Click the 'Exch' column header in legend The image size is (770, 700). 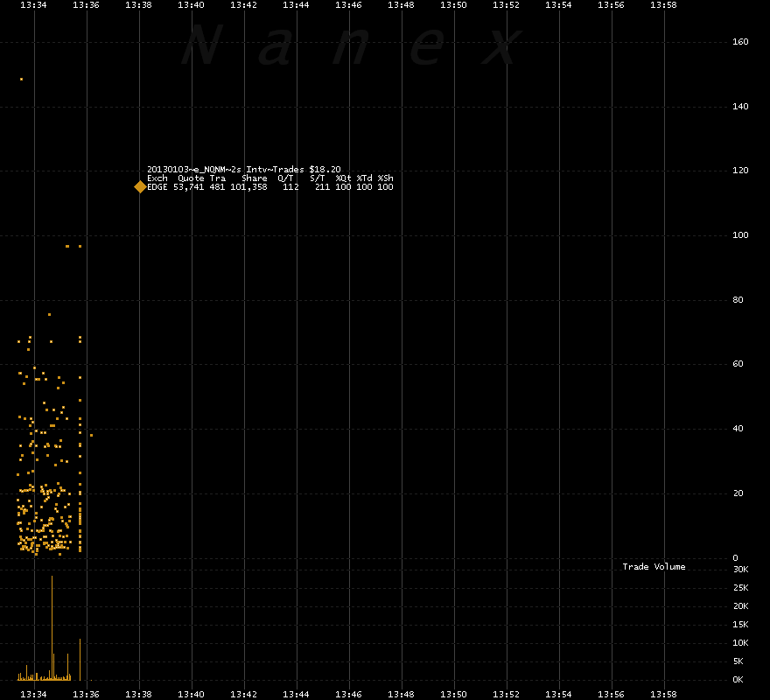[x=157, y=178]
